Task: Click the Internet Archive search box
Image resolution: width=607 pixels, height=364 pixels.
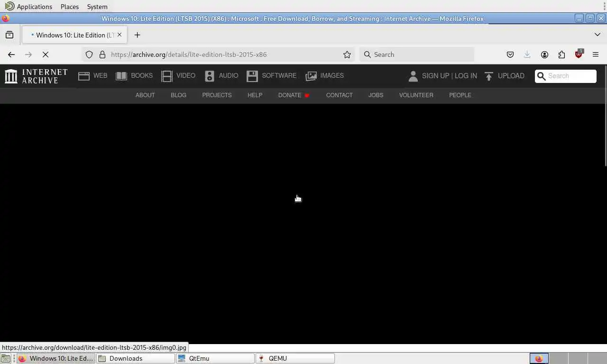Action: tap(566, 76)
